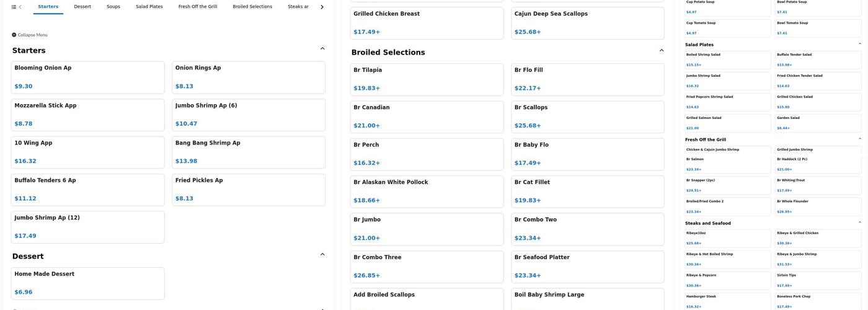Collapse the Steaks and Seafood section chevron
This screenshot has height=310, width=868.
pyautogui.click(x=859, y=223)
